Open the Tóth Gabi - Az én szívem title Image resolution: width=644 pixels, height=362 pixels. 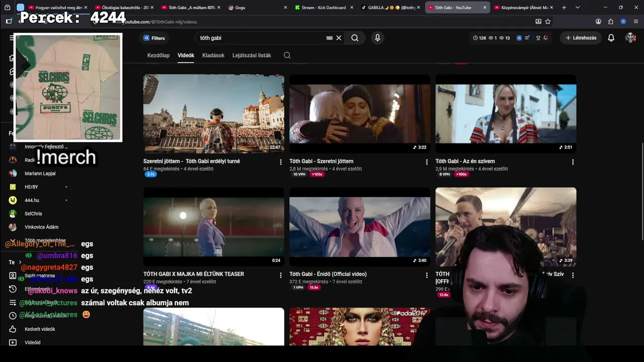[x=465, y=161]
